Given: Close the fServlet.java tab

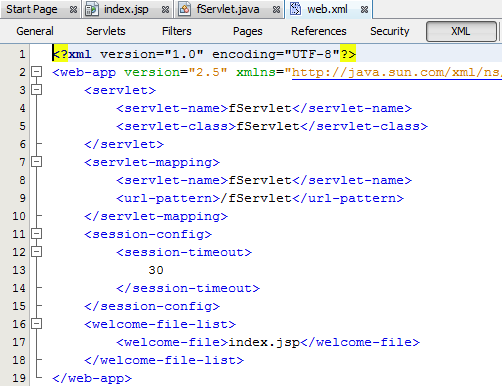Looking at the screenshot, I should point(276,10).
